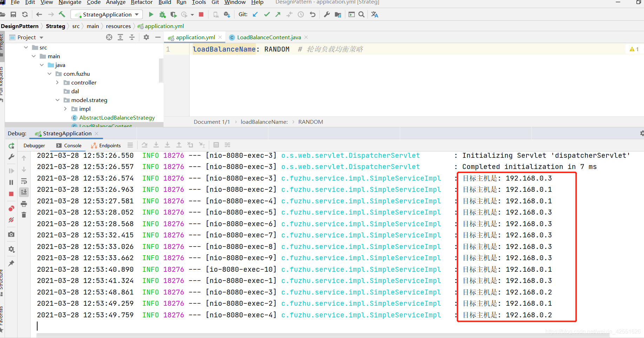View breakpoints red dots icon

point(11,208)
